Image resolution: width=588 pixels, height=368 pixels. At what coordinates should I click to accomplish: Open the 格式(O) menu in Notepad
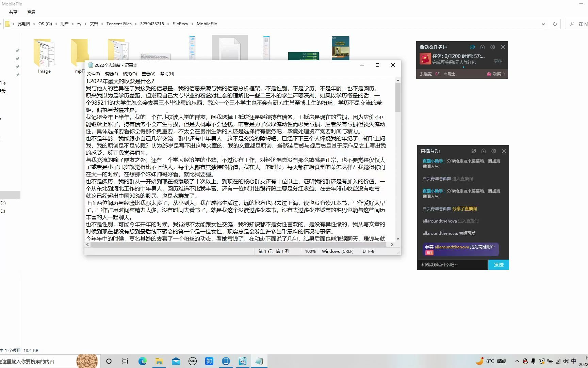pos(130,74)
